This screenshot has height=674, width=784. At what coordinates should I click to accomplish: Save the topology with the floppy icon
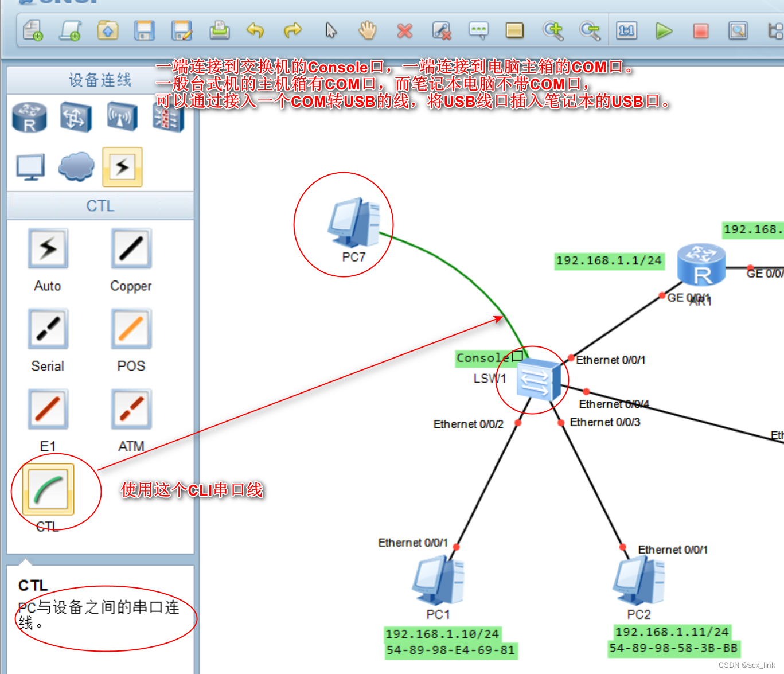point(145,30)
